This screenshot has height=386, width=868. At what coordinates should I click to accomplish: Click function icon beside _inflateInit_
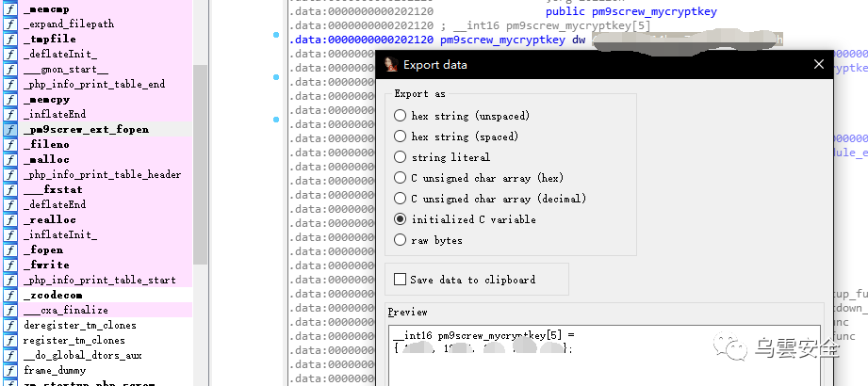pos(10,235)
